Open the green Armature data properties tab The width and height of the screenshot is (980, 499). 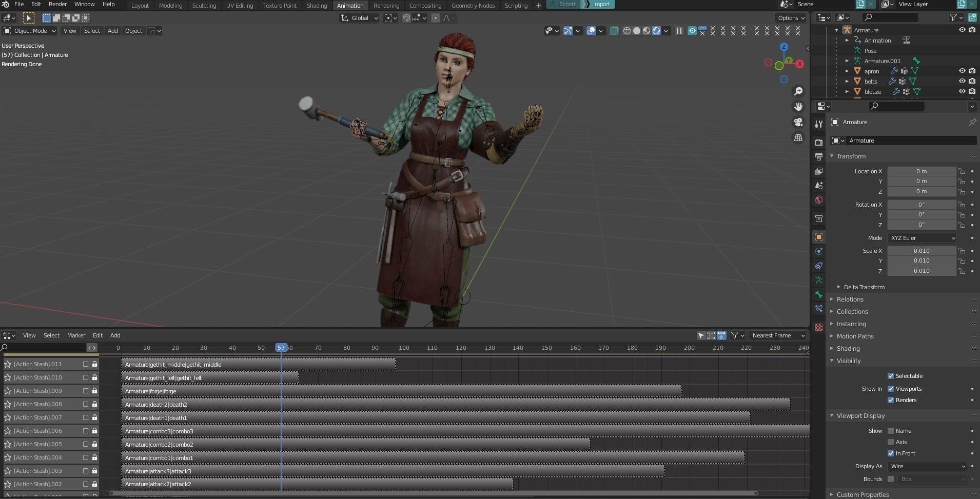click(819, 280)
